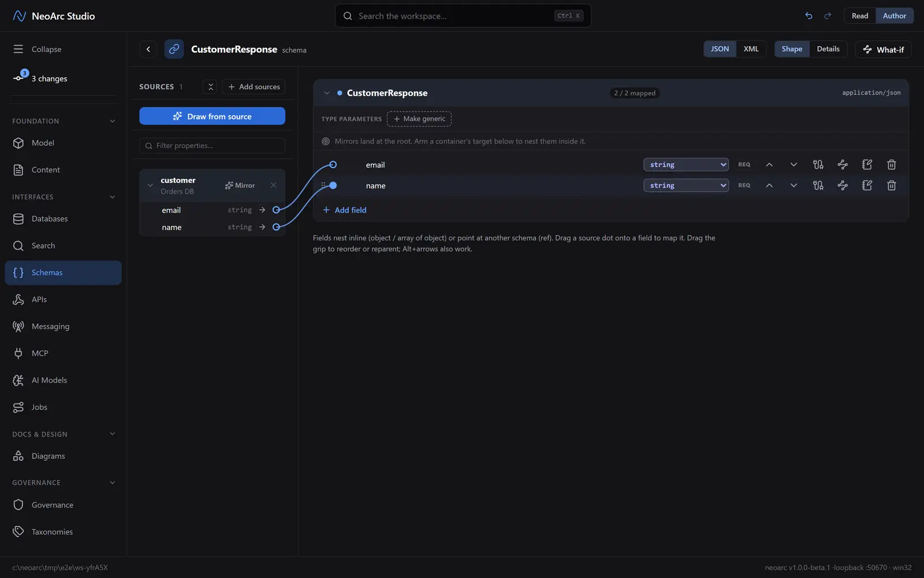This screenshot has height=578, width=924.
Task: Click the drag grip on the name field
Action: [x=323, y=185]
